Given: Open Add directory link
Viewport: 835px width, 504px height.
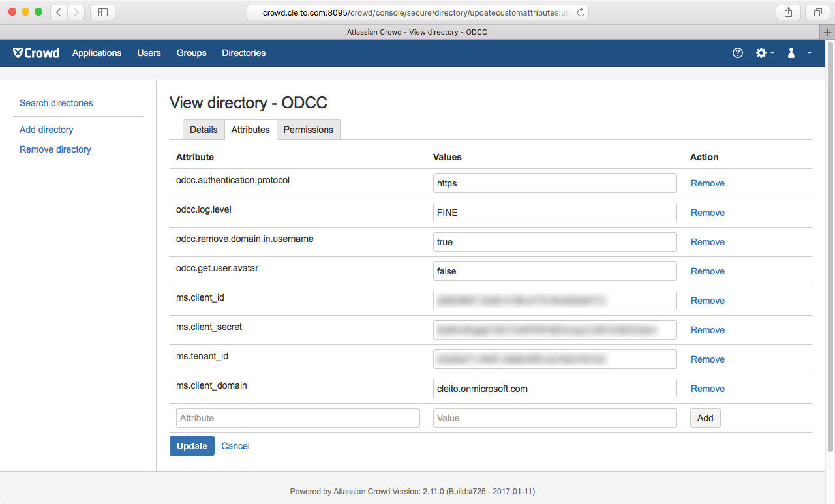Looking at the screenshot, I should [x=46, y=130].
